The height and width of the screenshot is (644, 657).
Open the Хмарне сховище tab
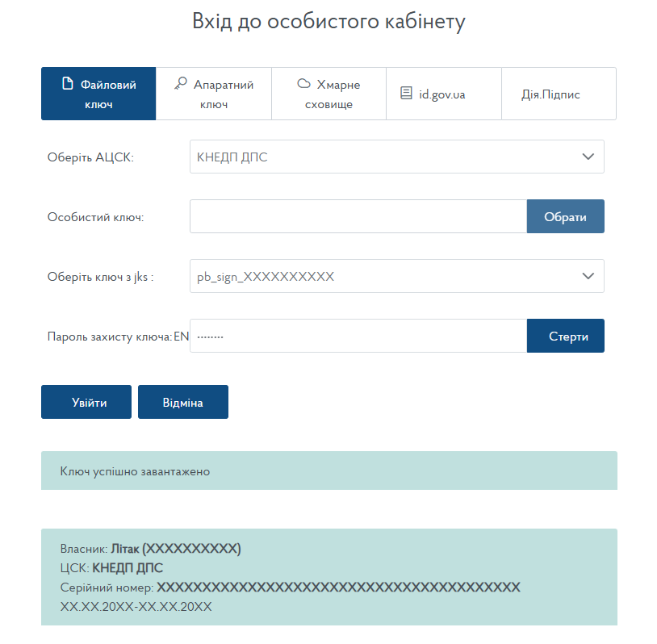pyautogui.click(x=329, y=94)
